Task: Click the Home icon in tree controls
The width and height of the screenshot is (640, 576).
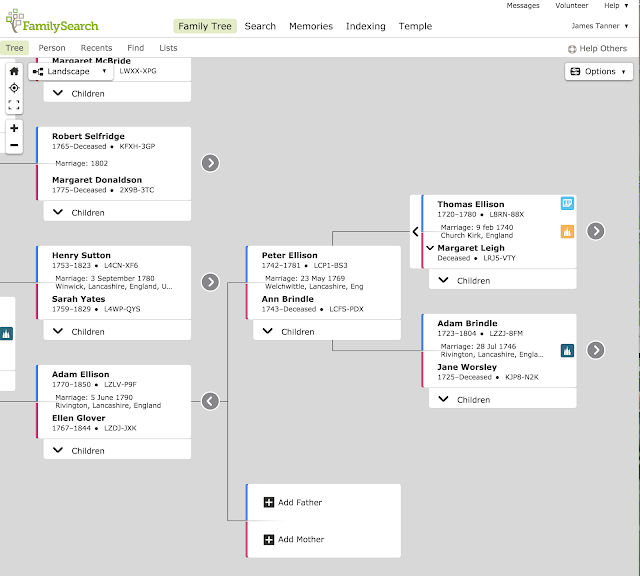Action: coord(14,71)
